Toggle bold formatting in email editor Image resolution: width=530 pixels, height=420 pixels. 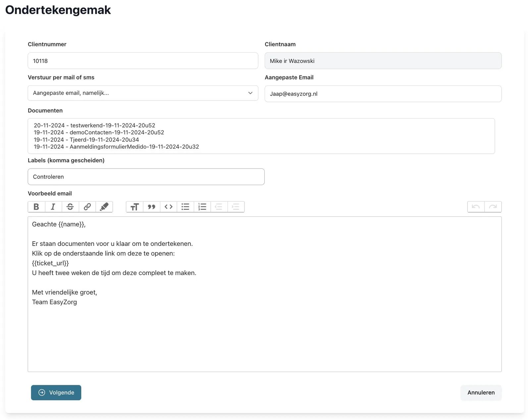click(x=36, y=207)
